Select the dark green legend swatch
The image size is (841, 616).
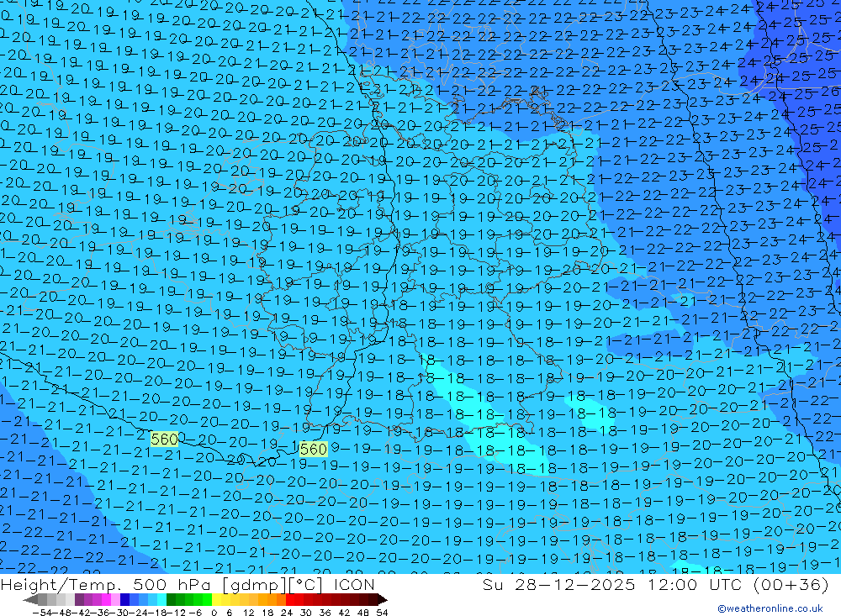[x=171, y=599]
